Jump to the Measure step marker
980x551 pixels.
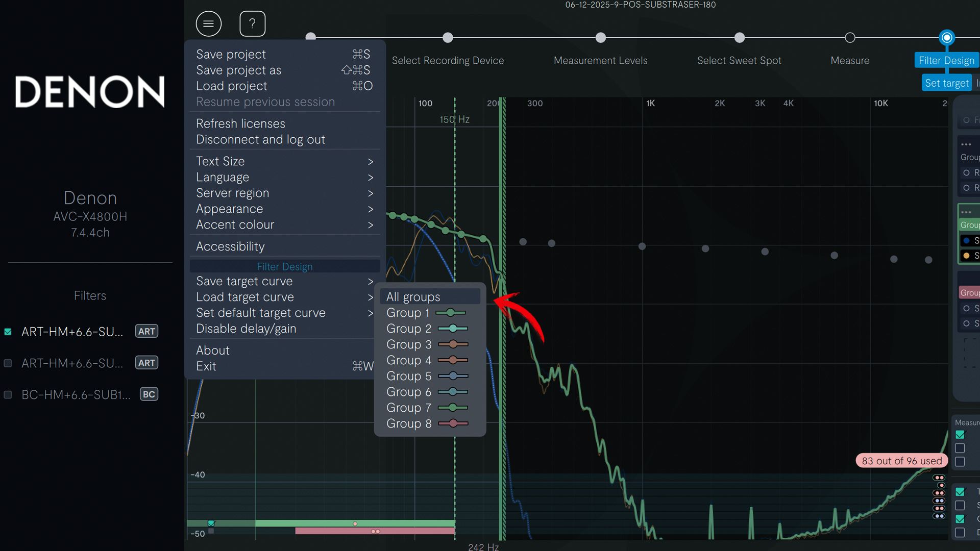tap(850, 38)
